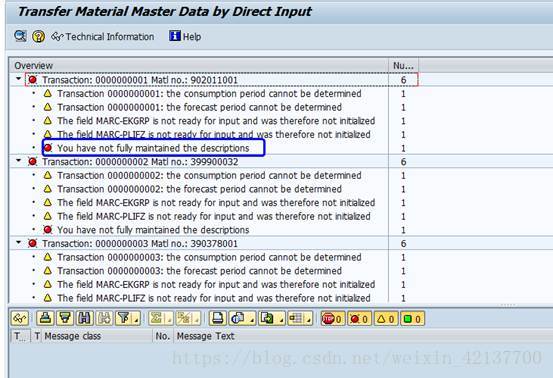Image resolution: width=553 pixels, height=378 pixels.
Task: Collapse Transaction 0000000001 node
Action: click(18, 79)
